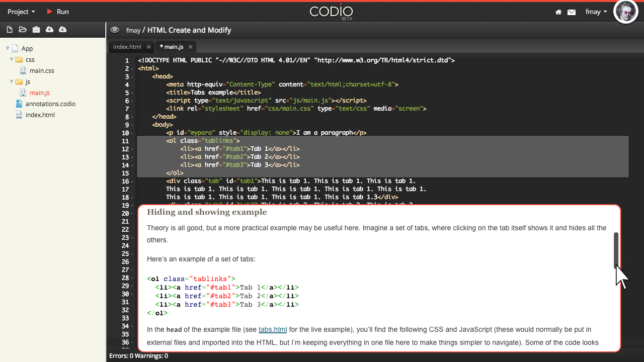Image resolution: width=644 pixels, height=362 pixels.
Task: Collapse the js folder
Action: [11, 81]
